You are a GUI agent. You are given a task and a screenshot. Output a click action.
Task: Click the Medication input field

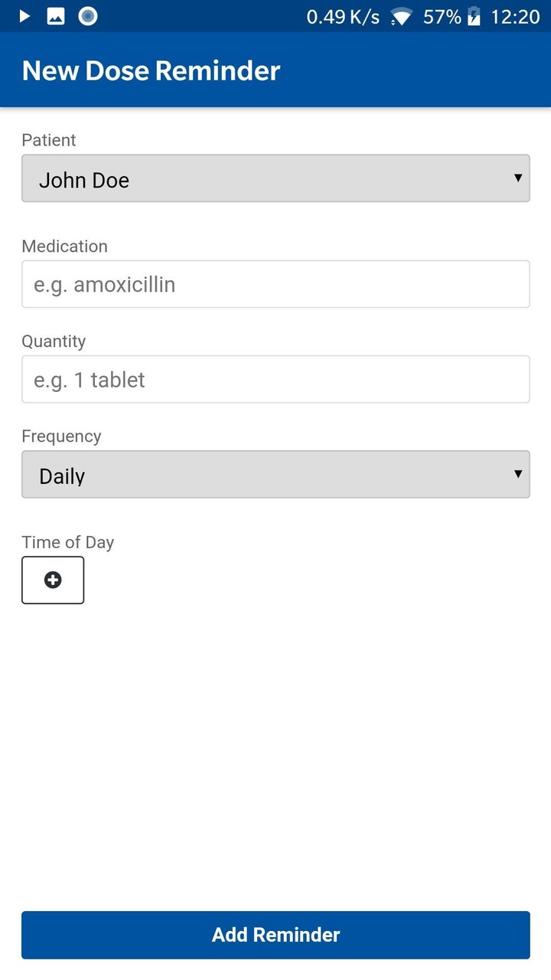275,283
